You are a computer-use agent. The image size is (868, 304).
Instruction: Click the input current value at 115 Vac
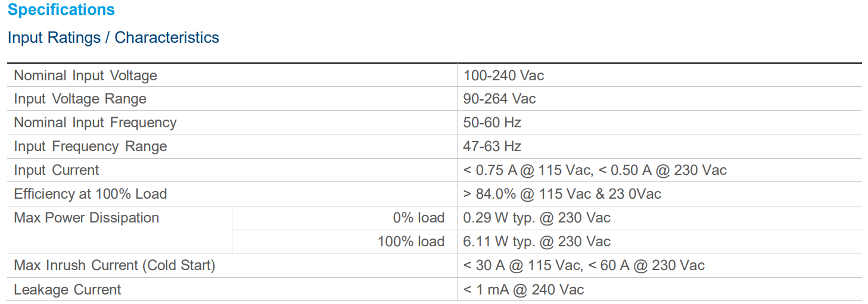pos(527,170)
